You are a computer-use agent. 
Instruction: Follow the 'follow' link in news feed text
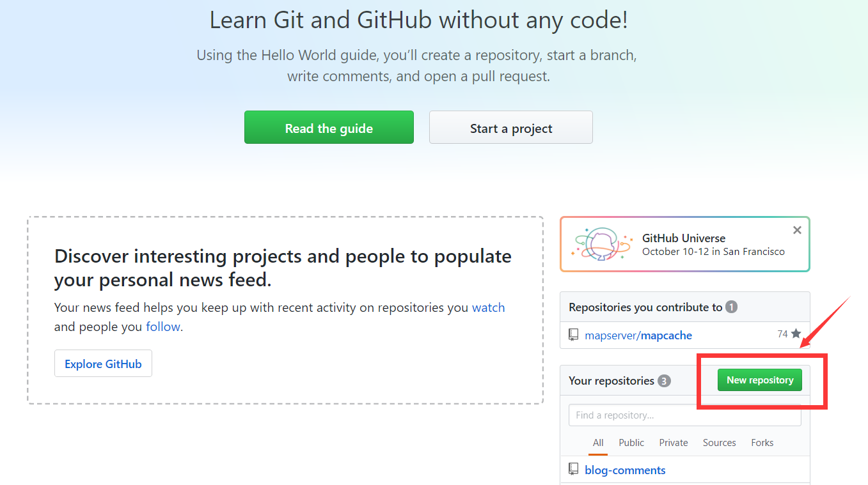[x=163, y=327]
